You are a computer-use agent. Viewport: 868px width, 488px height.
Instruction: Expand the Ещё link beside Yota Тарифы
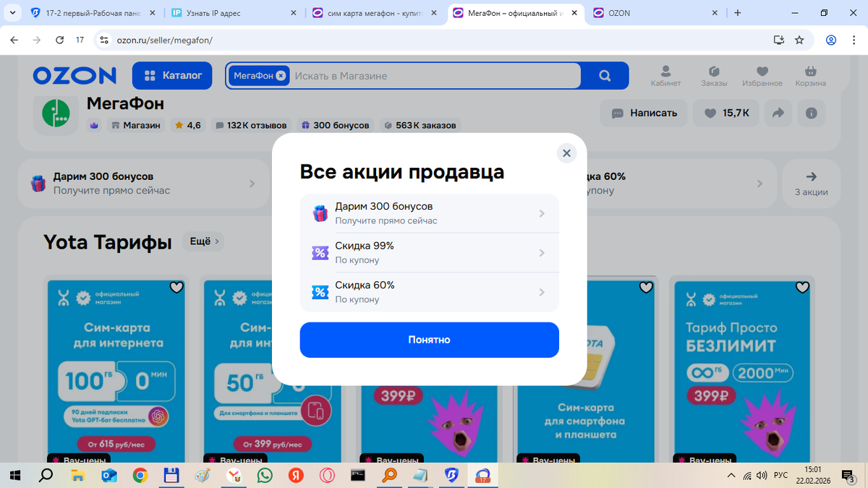coord(203,241)
